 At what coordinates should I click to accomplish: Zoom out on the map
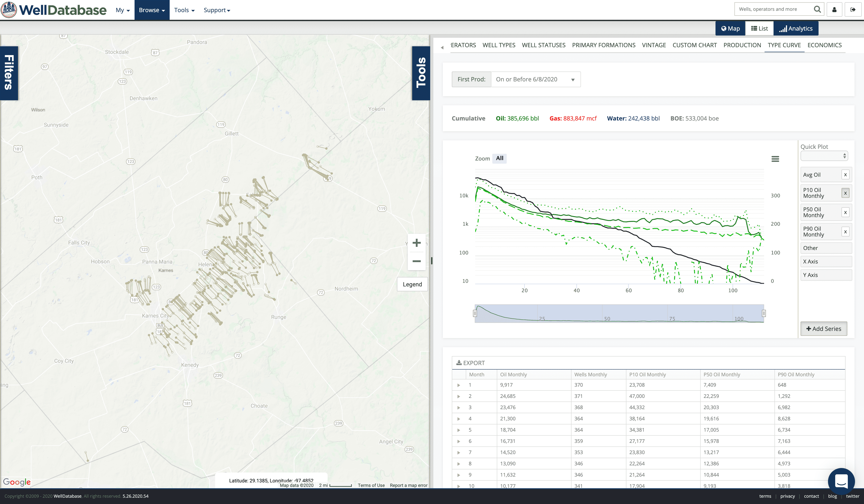tap(416, 261)
